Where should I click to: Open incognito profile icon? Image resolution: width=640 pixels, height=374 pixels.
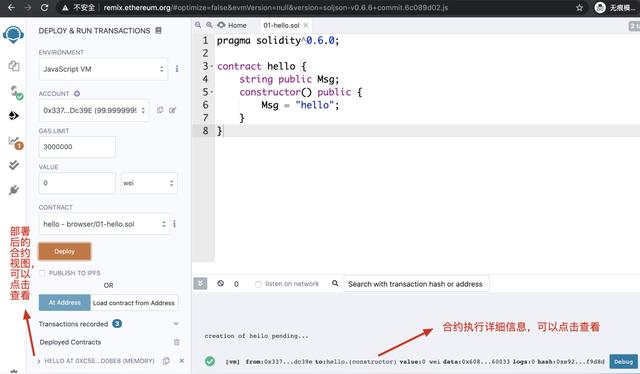point(600,7)
